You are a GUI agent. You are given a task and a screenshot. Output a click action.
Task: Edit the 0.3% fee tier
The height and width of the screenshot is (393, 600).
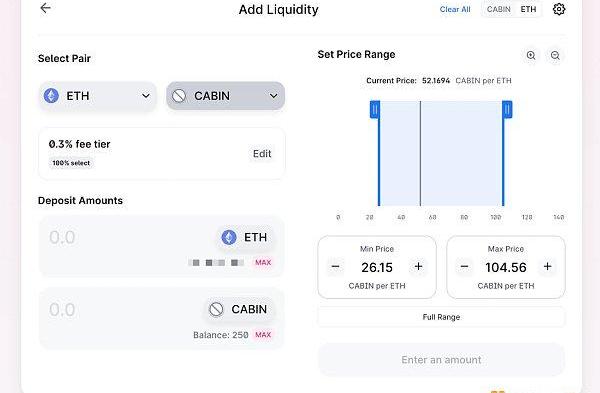(262, 154)
